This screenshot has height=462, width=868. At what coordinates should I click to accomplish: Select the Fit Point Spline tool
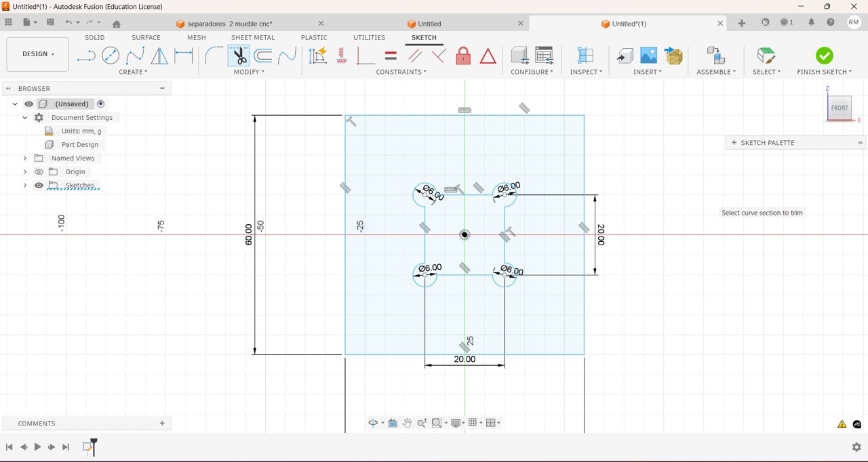tap(135, 56)
